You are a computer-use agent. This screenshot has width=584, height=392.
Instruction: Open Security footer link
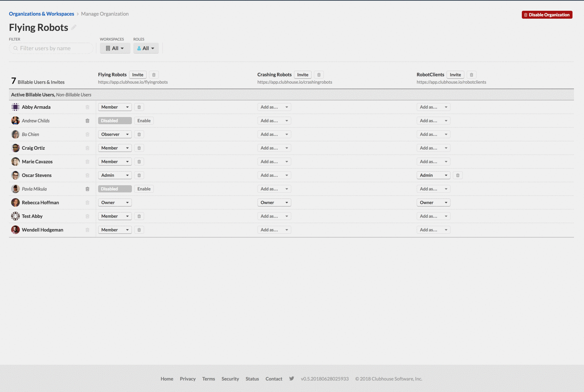(x=230, y=379)
